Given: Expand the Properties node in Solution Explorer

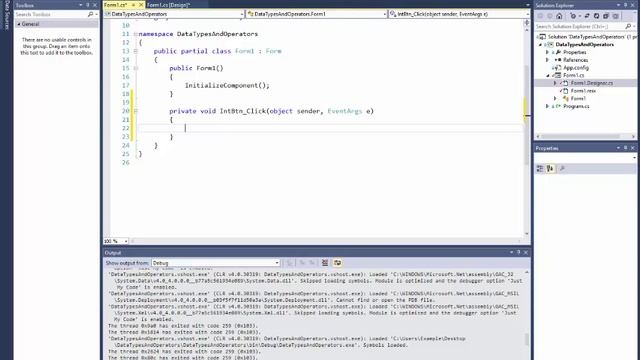Looking at the screenshot, I should pyautogui.click(x=548, y=52).
